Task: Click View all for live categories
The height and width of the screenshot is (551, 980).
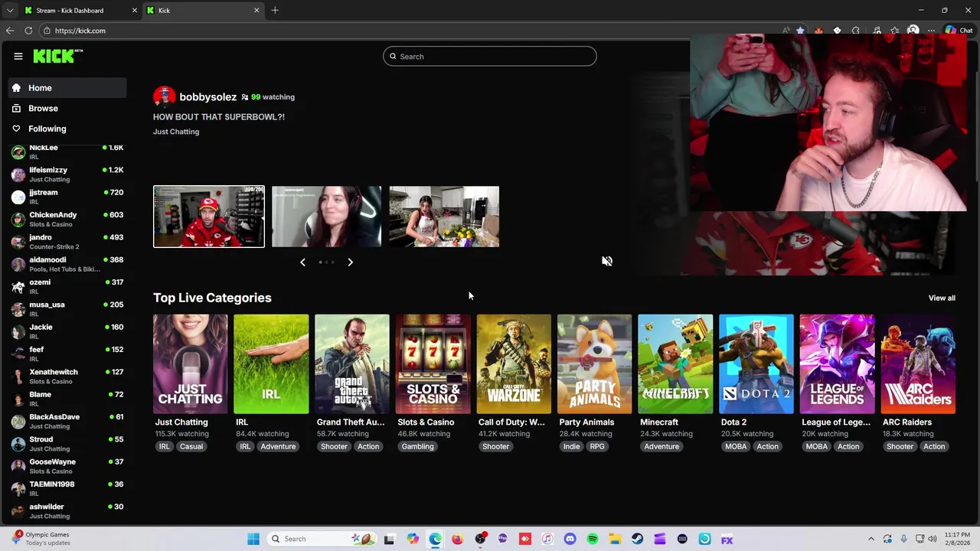Action: click(x=942, y=298)
